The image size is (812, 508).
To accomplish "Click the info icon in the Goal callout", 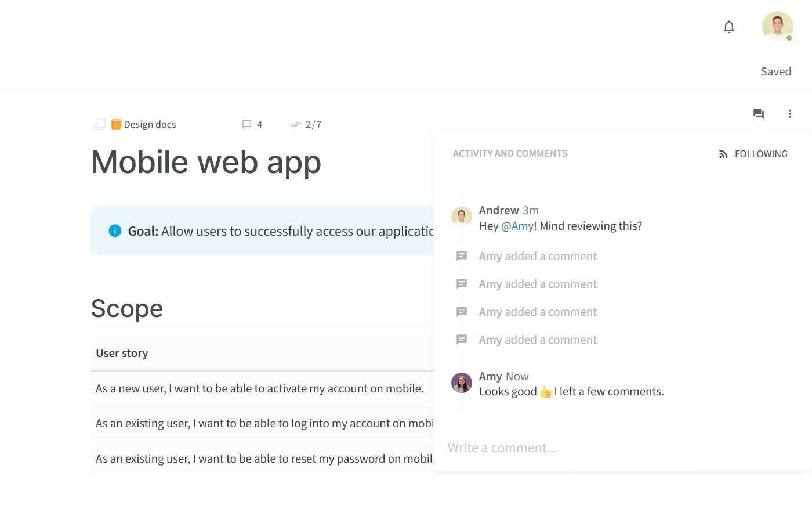I will pos(115,231).
